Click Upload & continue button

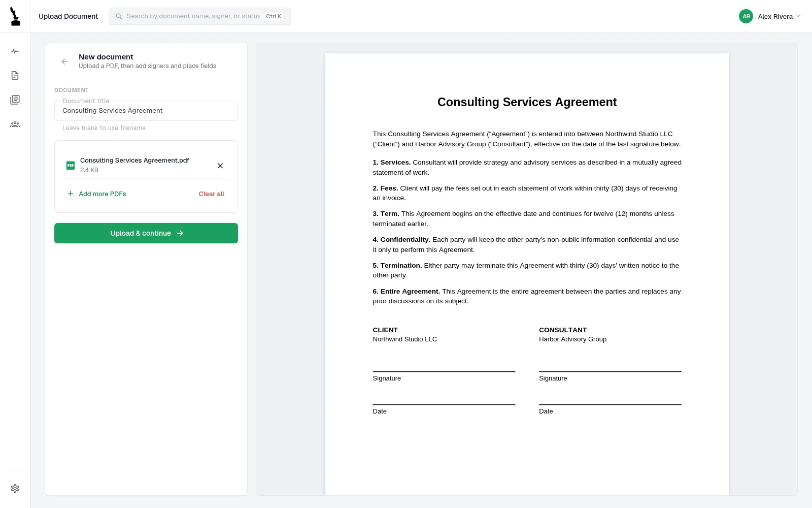tap(146, 233)
